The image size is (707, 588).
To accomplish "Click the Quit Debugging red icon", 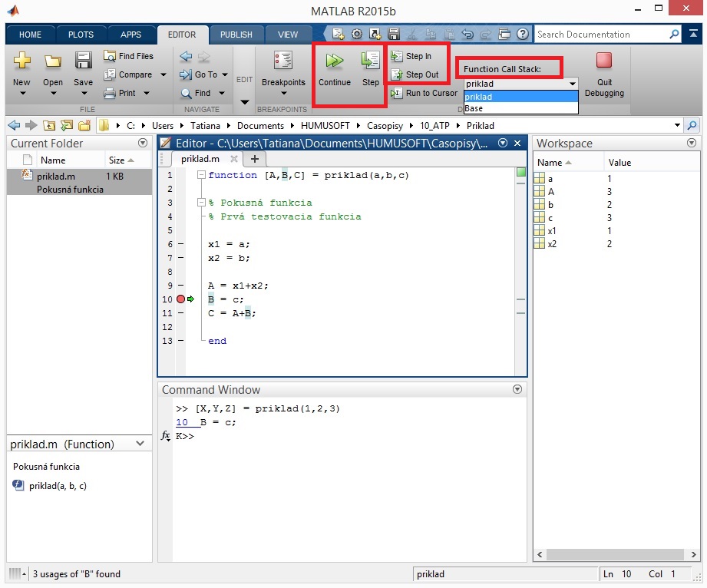I will [x=604, y=61].
